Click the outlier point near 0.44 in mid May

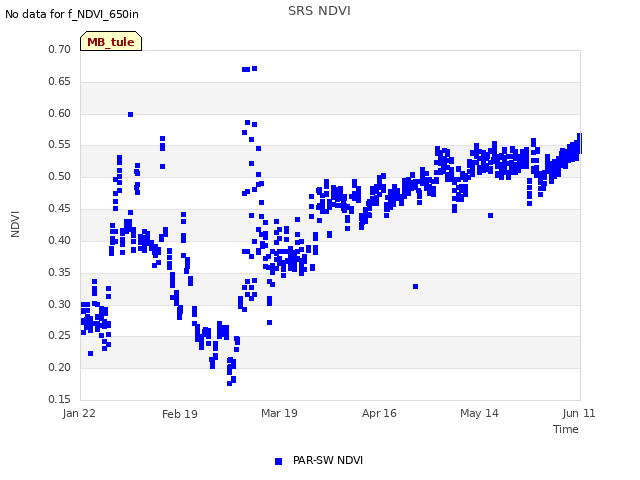coord(491,216)
